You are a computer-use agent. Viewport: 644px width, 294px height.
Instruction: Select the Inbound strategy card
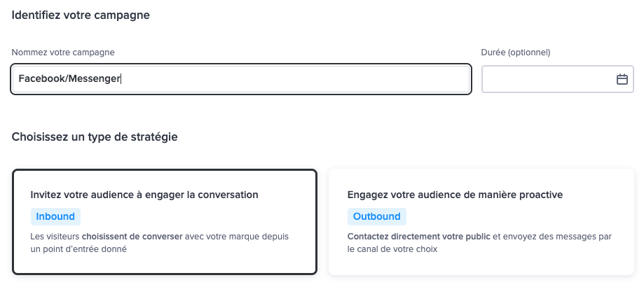[x=165, y=222]
